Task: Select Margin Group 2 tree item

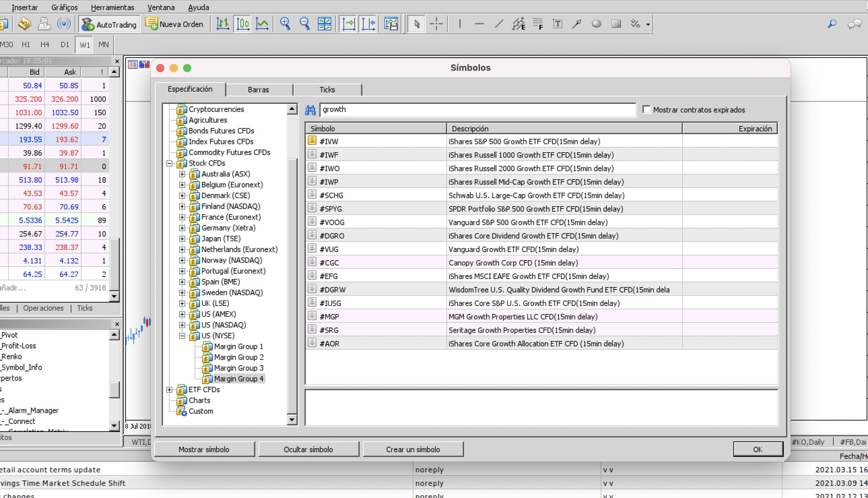Action: (x=238, y=357)
